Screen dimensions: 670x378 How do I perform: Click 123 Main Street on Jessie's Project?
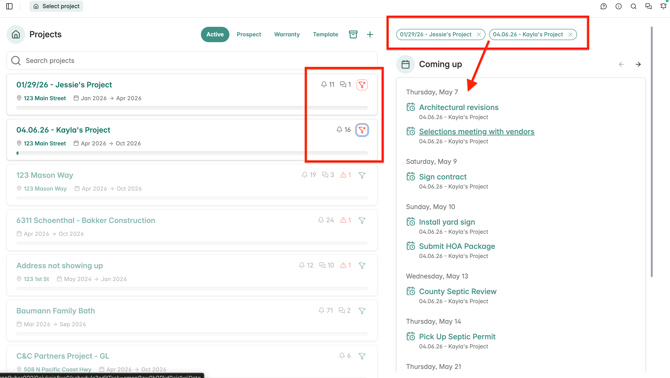click(45, 98)
